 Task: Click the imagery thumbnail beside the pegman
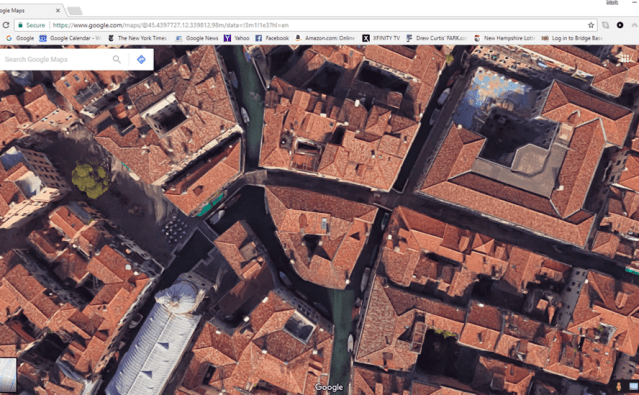[x=633, y=386]
